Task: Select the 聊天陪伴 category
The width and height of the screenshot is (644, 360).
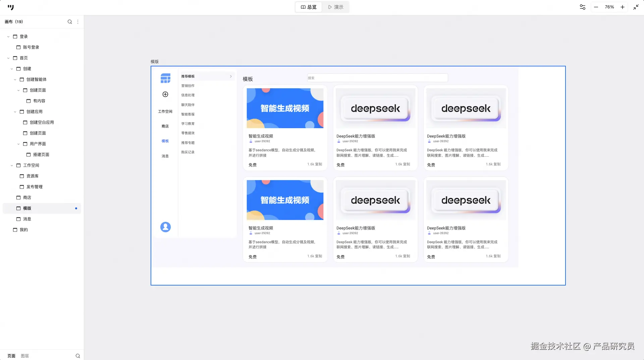Action: point(188,105)
